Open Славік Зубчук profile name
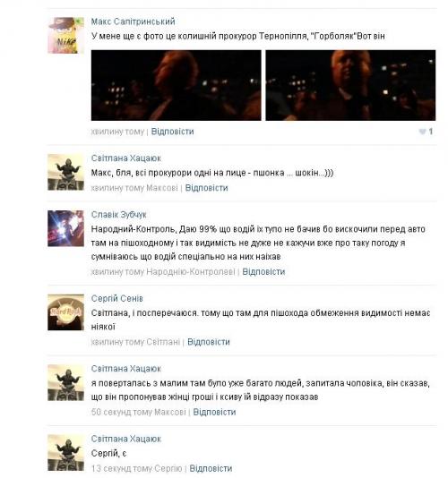The width and height of the screenshot is (448, 478). [x=118, y=215]
